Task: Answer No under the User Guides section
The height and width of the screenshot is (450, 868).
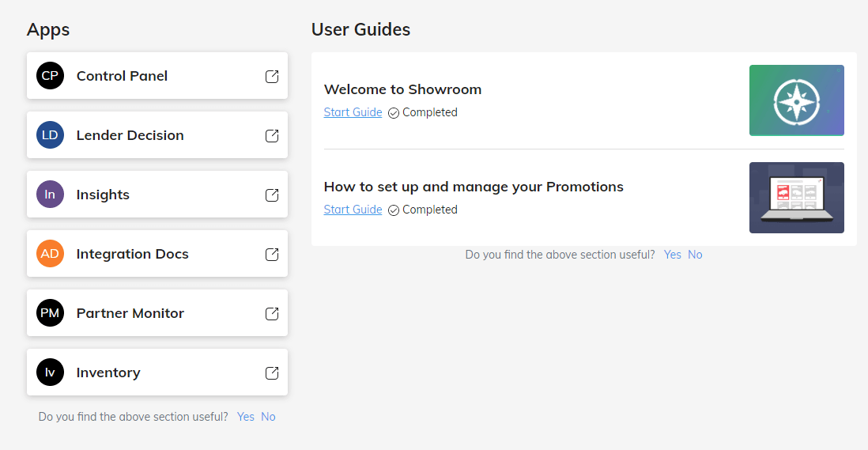Action: click(x=695, y=255)
